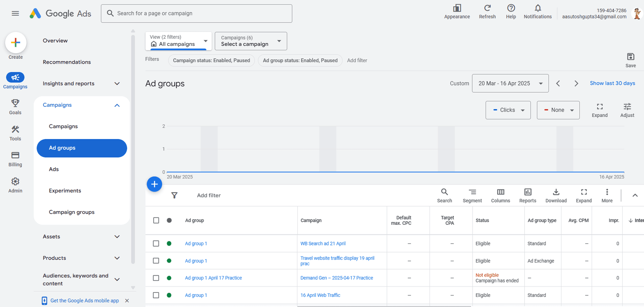This screenshot has height=307, width=644.
Task: Click the blue plus button to add ad group
Action: click(154, 184)
